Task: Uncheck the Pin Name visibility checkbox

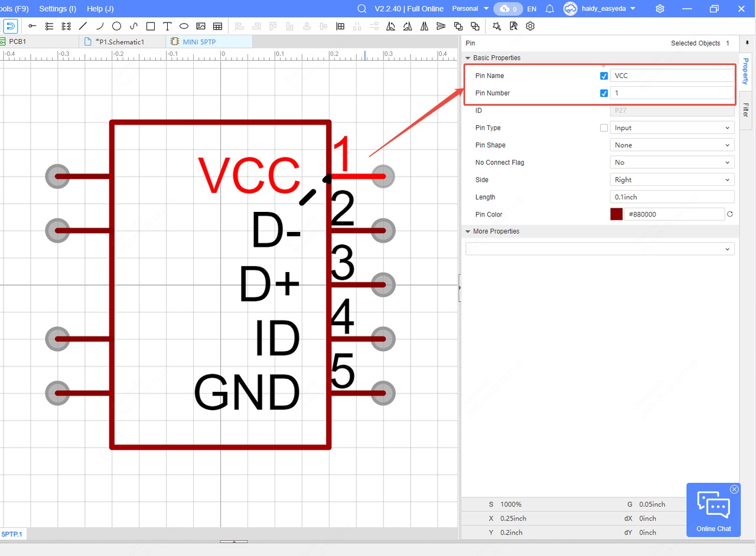Action: 604,76
